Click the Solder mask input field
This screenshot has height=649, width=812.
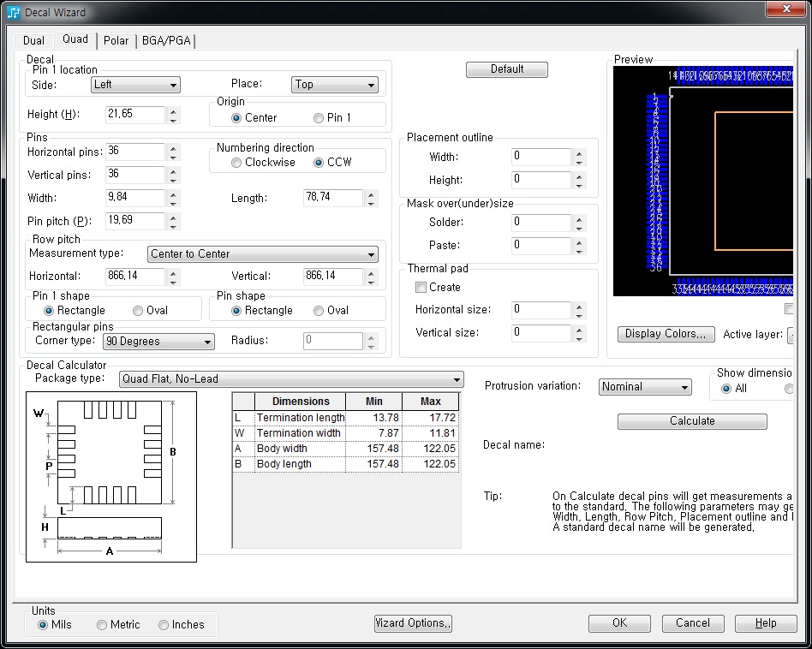tap(540, 223)
